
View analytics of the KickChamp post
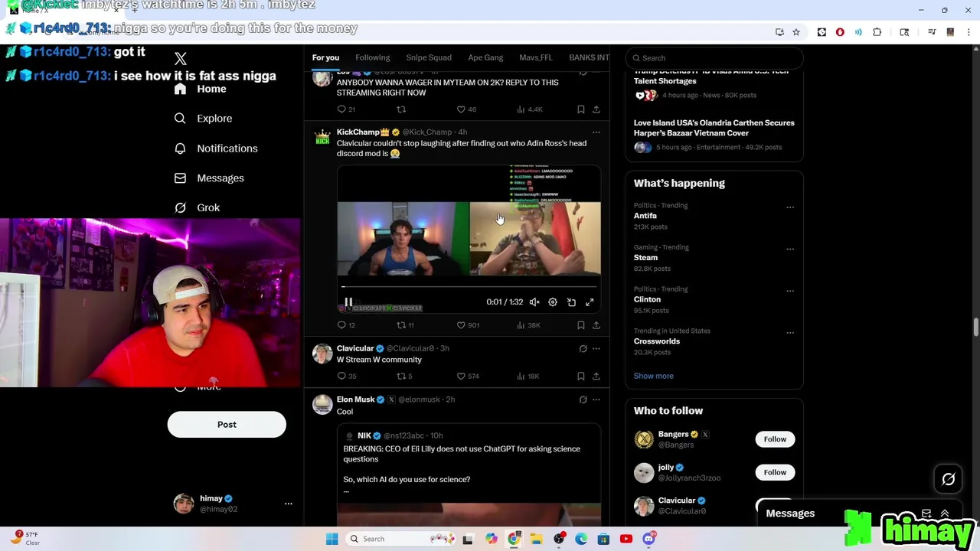pyautogui.click(x=528, y=325)
